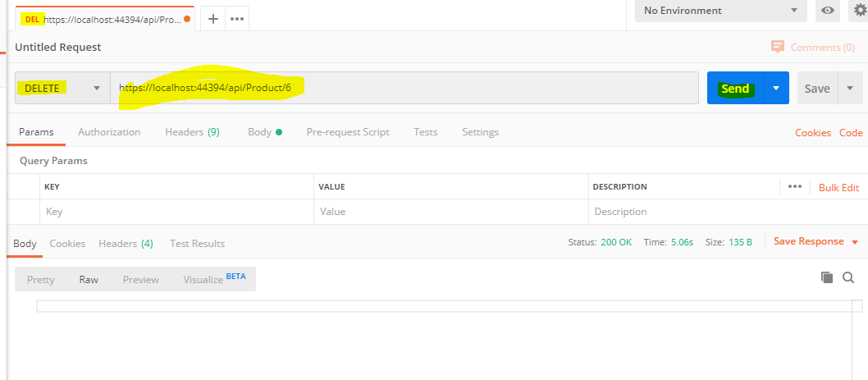This screenshot has width=868, height=380.
Task: Click the 5.06s response time value
Action: (x=682, y=242)
